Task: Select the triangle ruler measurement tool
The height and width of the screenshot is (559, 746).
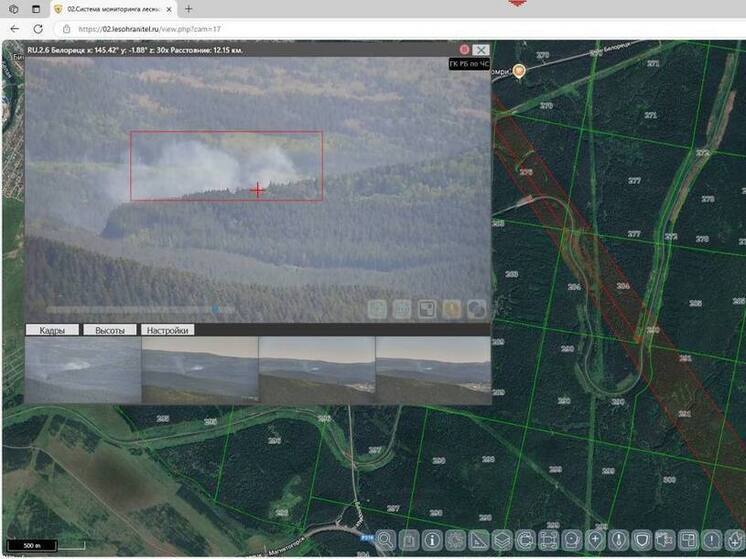Action: [478, 540]
